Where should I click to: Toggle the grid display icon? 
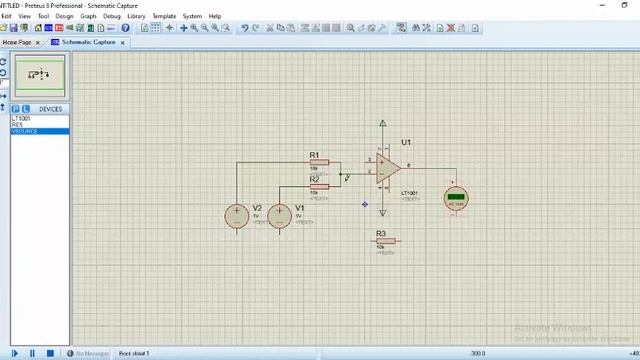(x=156, y=27)
